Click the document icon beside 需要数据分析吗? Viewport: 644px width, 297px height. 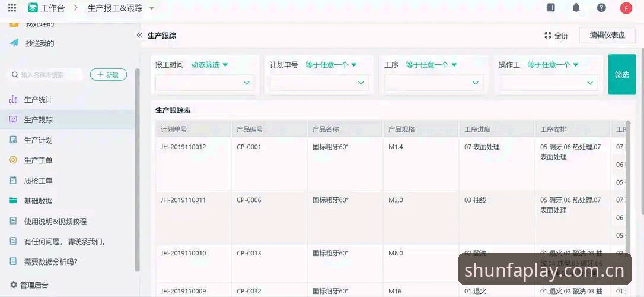14,261
